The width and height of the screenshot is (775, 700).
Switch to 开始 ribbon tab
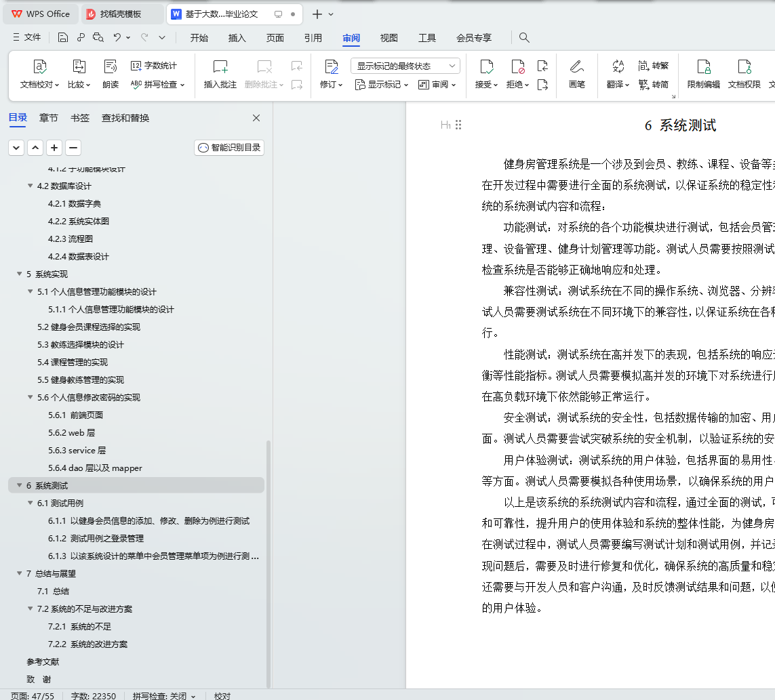click(x=199, y=37)
